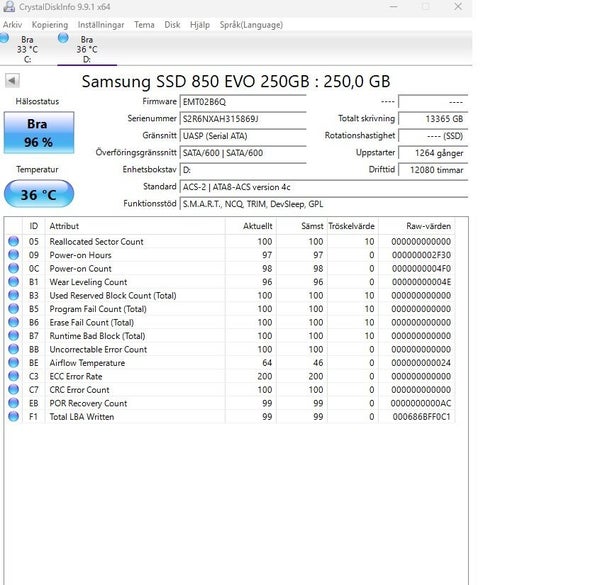Open the Språk(Language) menu
This screenshot has width=600, height=585.
(x=251, y=25)
